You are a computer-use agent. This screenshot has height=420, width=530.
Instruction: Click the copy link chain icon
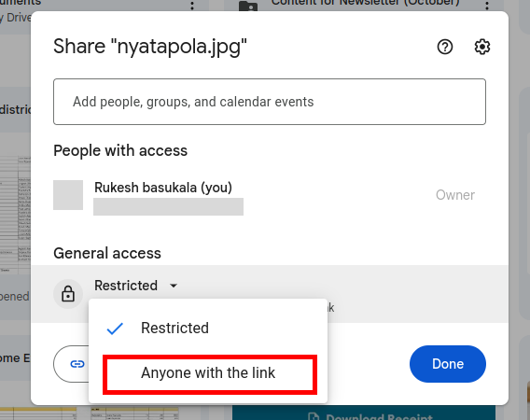(x=77, y=364)
